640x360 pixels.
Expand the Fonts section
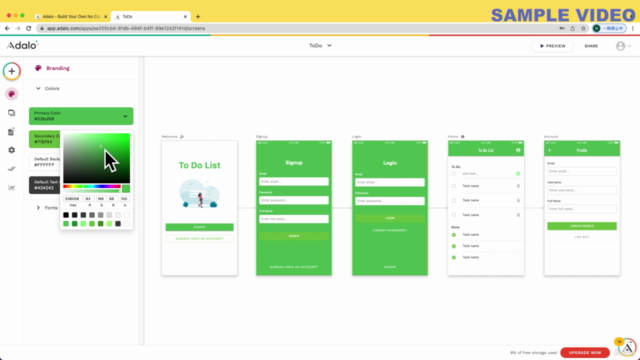[x=47, y=208]
